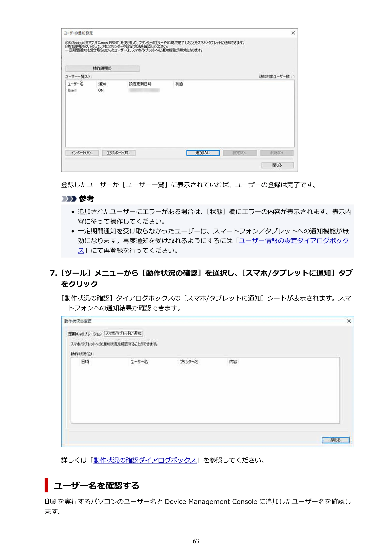Click the ON value for User1
The height and width of the screenshot is (555, 392).
tap(101, 90)
